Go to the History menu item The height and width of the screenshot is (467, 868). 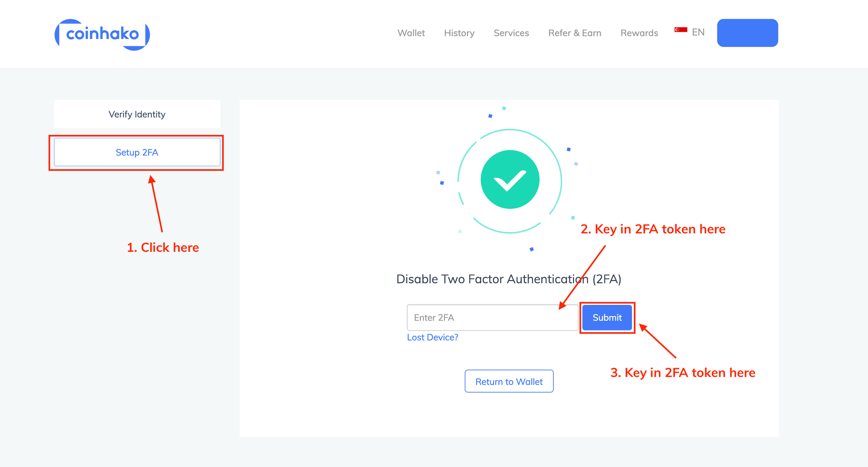pos(459,33)
